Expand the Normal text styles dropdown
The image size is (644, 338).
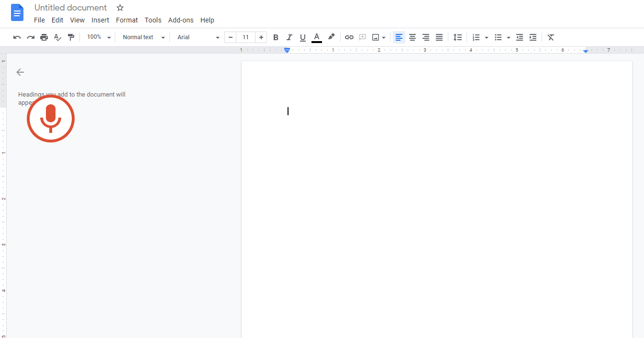click(x=142, y=37)
